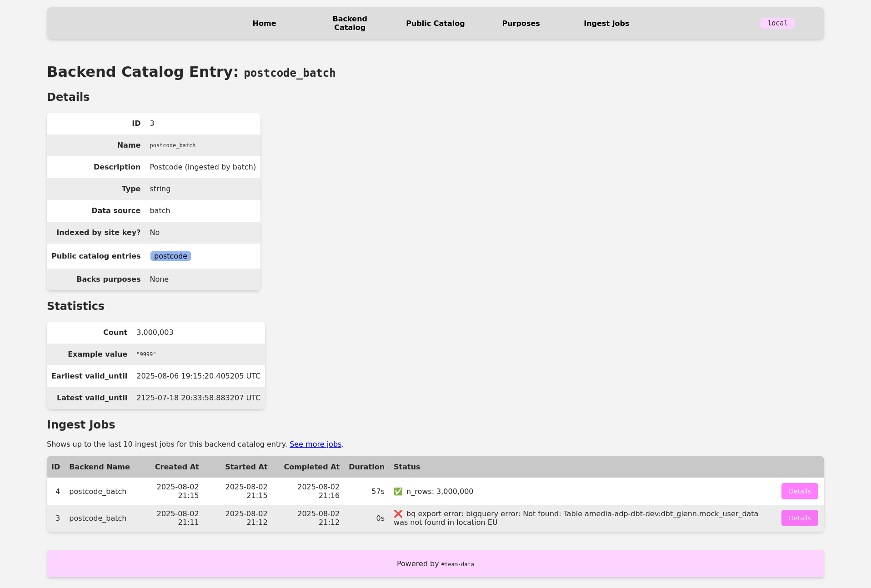Click the Backend Name column header
The width and height of the screenshot is (871, 588).
[99, 467]
